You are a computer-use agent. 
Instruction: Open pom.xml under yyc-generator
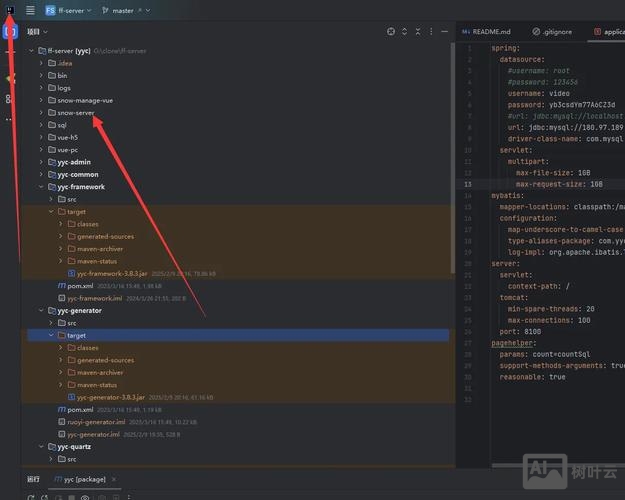click(80, 409)
